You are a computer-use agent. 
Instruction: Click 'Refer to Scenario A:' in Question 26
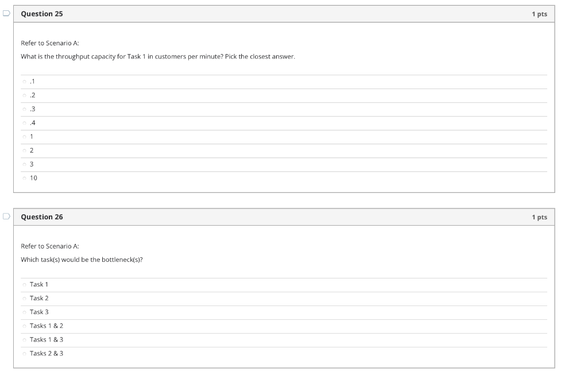[50, 246]
